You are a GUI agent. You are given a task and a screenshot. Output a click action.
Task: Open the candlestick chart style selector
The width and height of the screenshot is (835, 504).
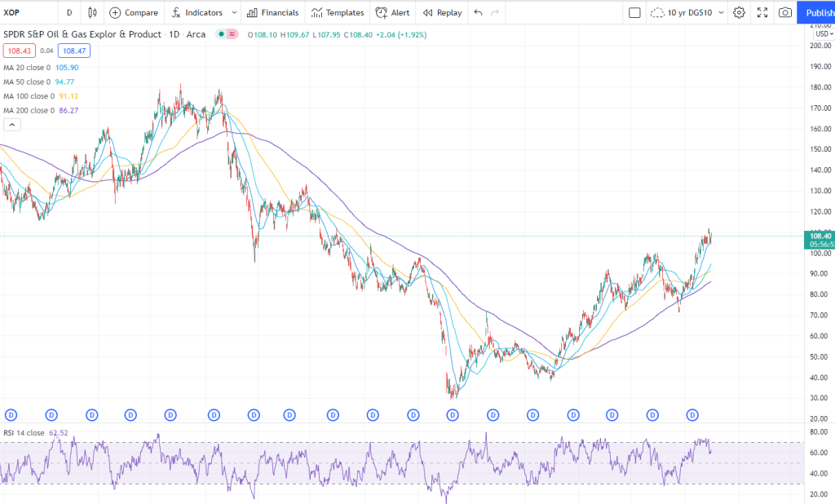(92, 13)
